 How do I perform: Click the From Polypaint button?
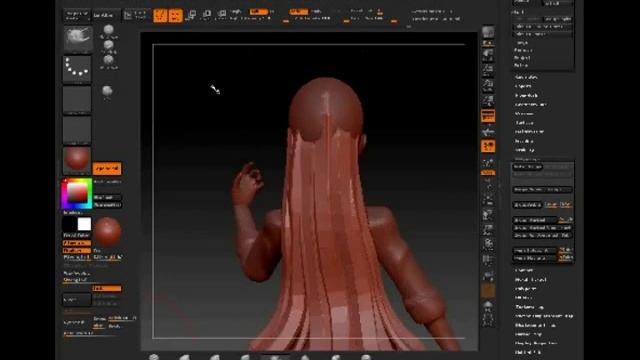click(x=534, y=250)
